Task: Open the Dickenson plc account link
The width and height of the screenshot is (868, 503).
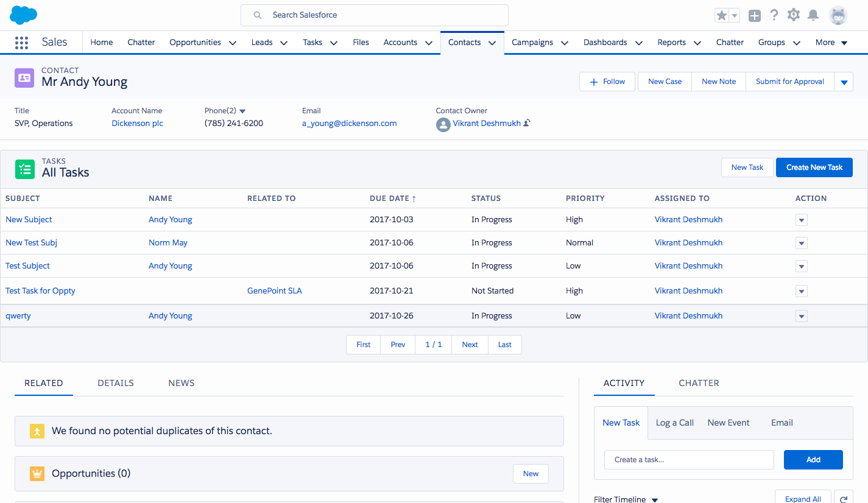Action: 138,123
